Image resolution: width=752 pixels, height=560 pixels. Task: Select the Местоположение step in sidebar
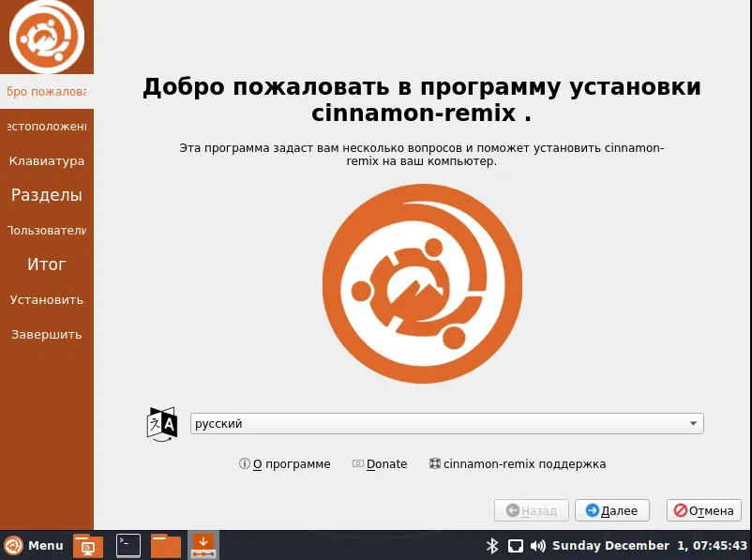47,127
